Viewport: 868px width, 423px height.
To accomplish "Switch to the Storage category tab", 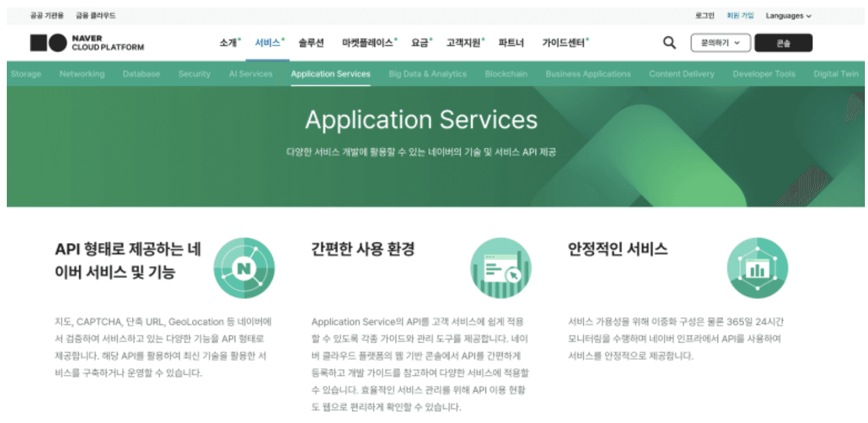I will [x=26, y=74].
